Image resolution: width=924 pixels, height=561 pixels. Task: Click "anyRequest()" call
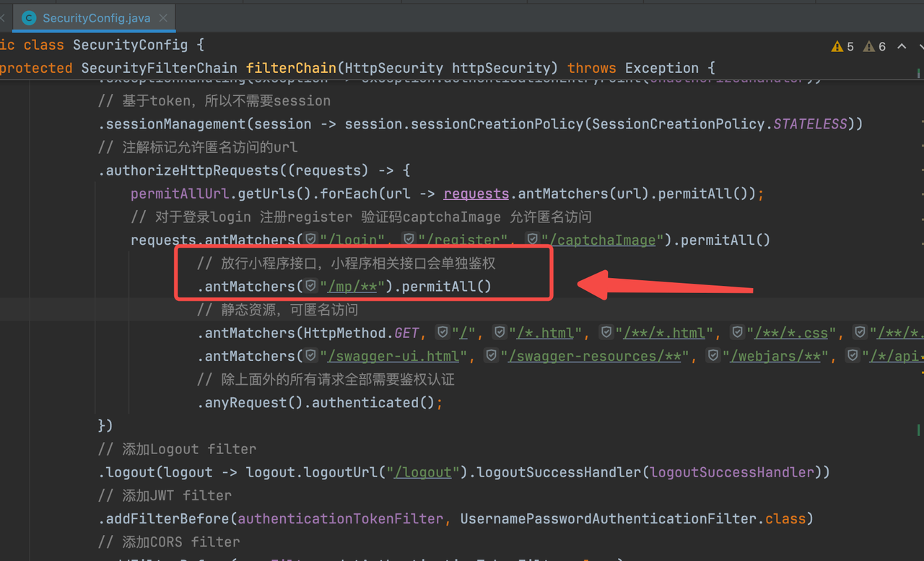pyautogui.click(x=250, y=402)
